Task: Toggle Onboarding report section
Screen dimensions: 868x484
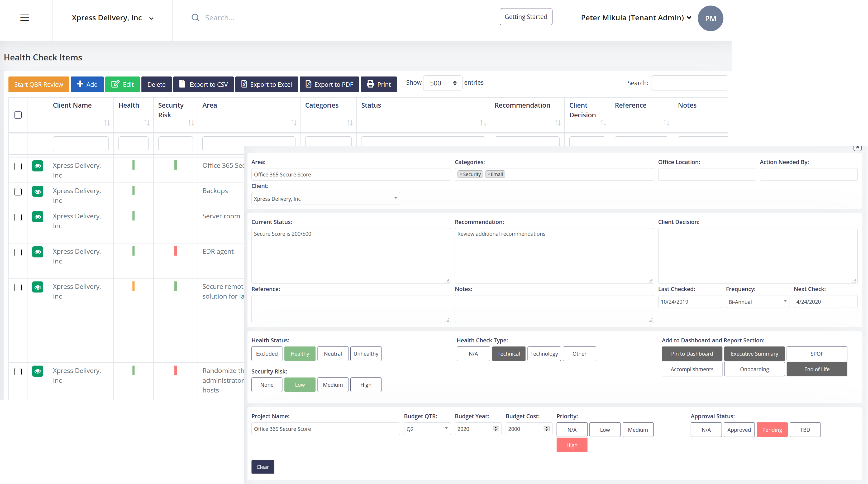Action: click(754, 369)
